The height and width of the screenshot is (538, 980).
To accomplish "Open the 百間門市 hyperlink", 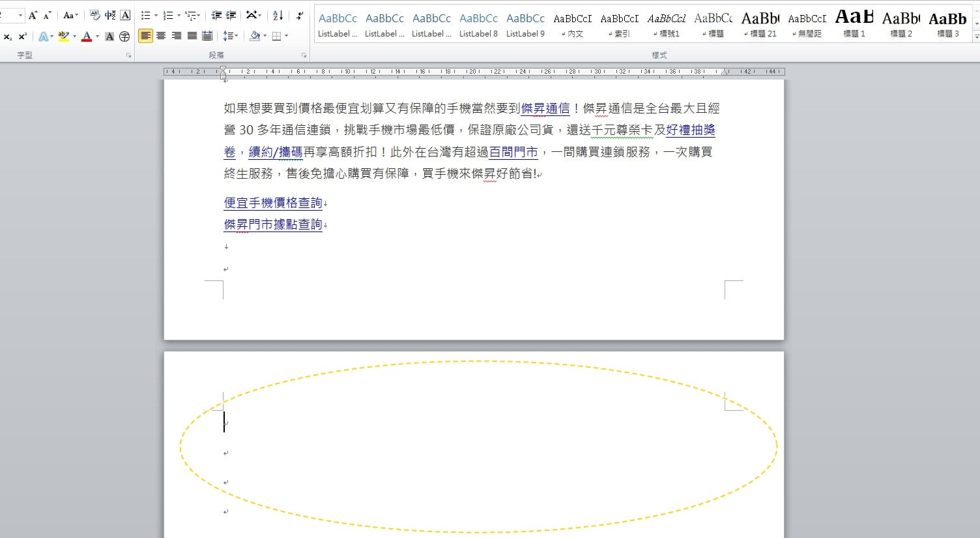I will click(x=513, y=152).
